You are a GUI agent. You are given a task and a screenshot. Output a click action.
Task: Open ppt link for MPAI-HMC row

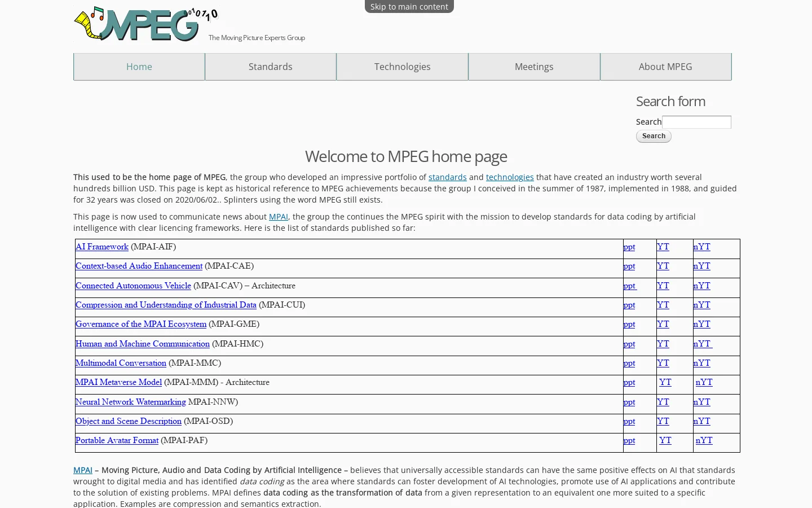[x=629, y=344]
